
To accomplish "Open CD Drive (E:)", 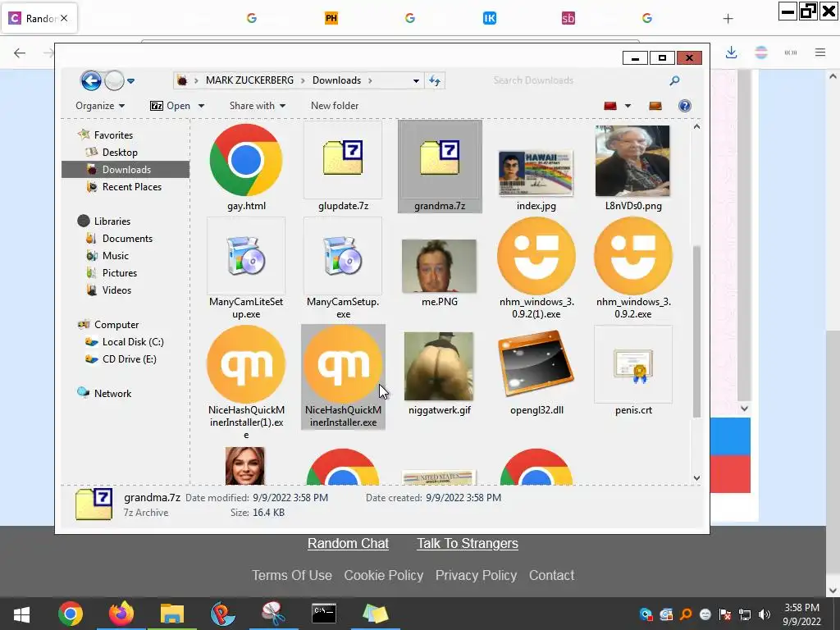I will [x=129, y=359].
